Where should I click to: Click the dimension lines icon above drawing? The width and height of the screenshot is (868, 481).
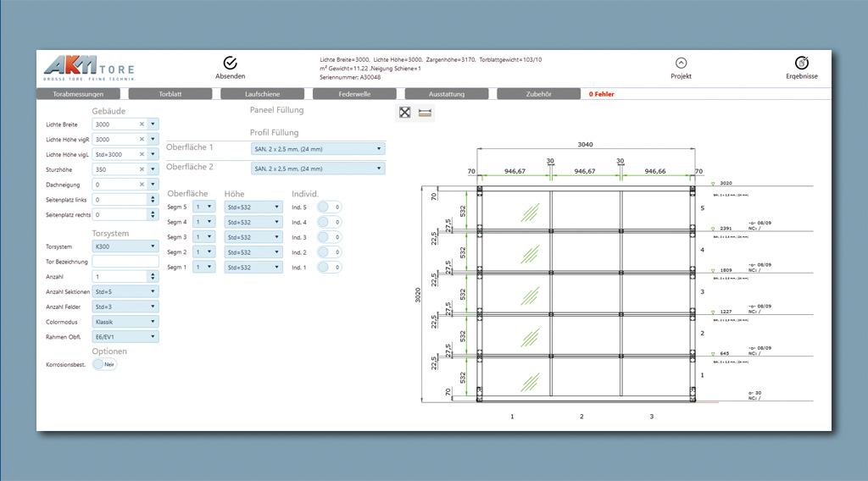coord(425,113)
